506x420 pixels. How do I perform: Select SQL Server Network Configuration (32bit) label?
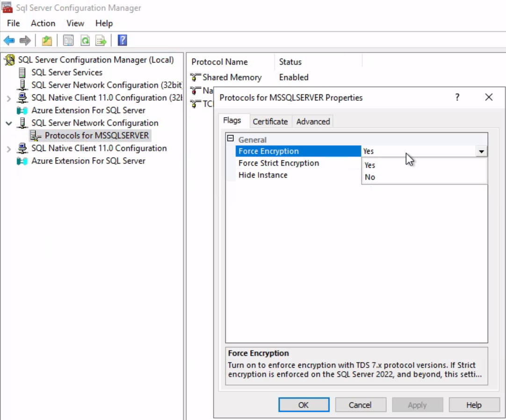[107, 85]
